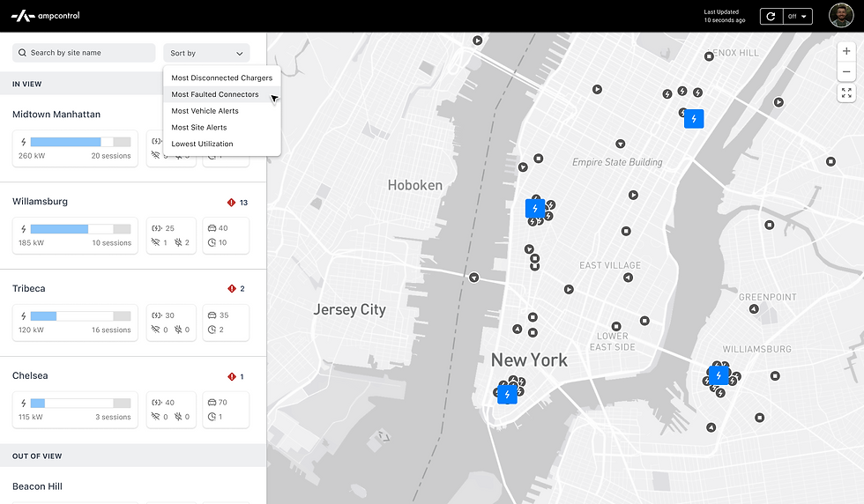864x504 pixels.
Task: Choose Most Vehicle Alerts sort option
Action: coord(221,111)
